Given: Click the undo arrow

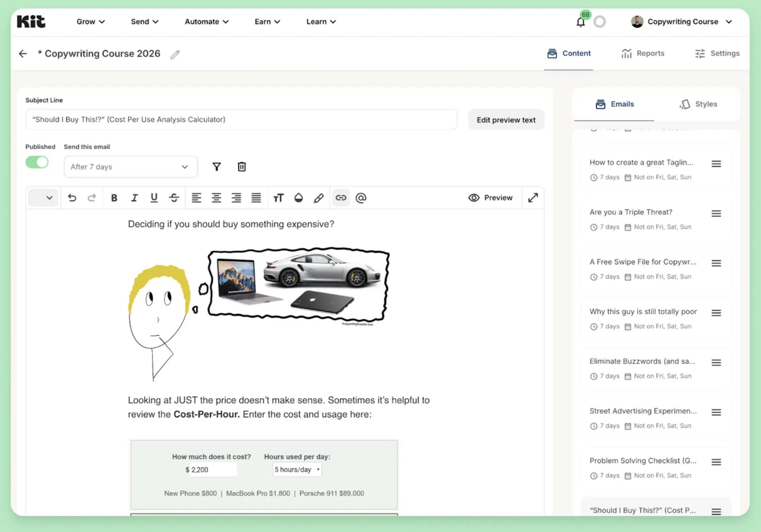Looking at the screenshot, I should [72, 198].
